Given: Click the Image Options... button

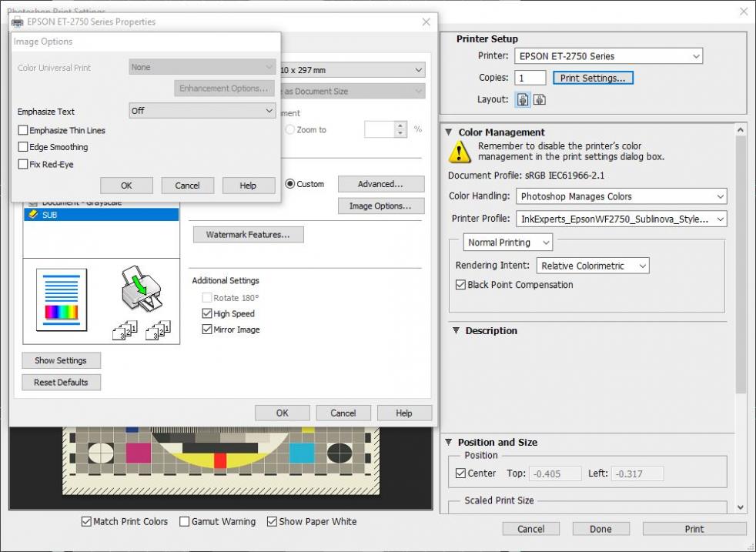Looking at the screenshot, I should coord(381,206).
